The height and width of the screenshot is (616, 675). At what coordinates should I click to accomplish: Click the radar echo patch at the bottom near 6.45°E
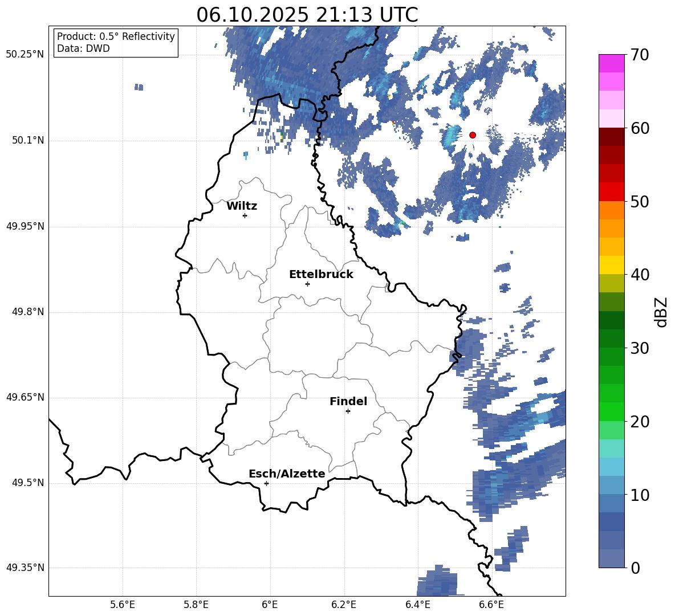click(437, 581)
